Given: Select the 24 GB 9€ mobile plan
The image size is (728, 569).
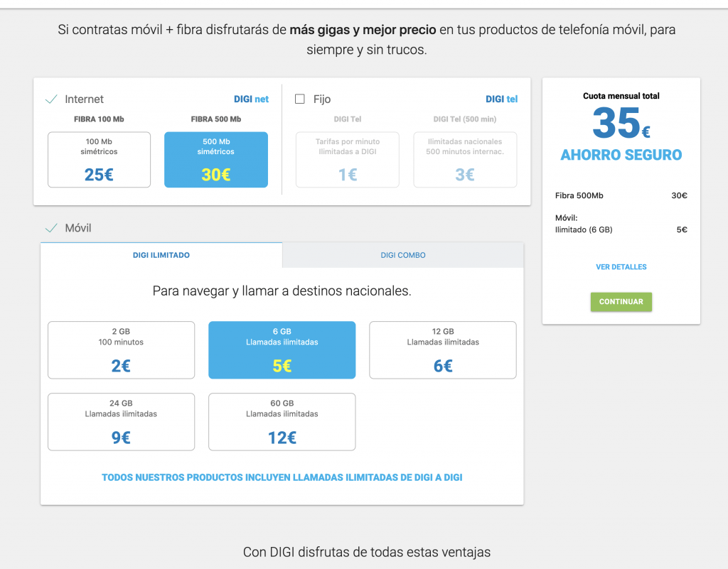Looking at the screenshot, I should coord(121,422).
